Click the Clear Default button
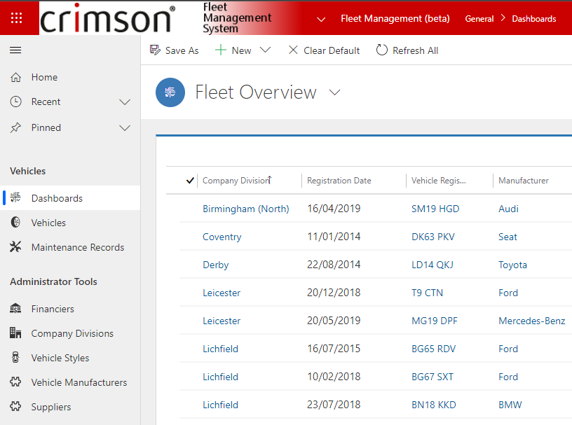 point(324,50)
